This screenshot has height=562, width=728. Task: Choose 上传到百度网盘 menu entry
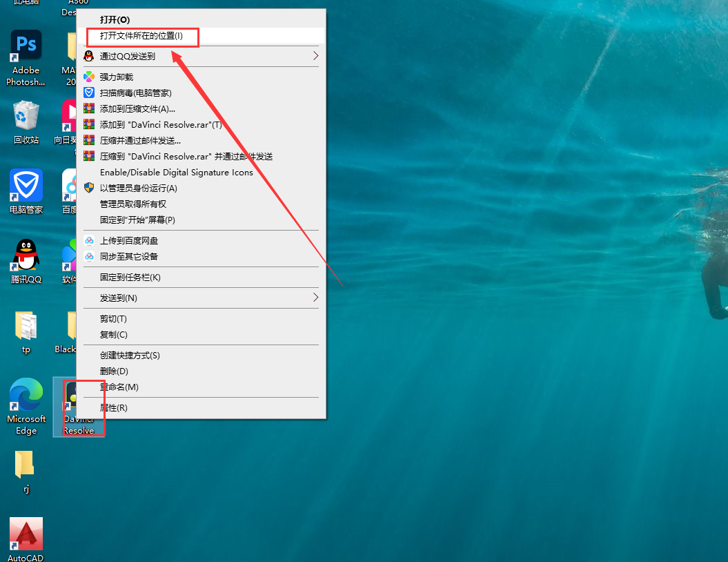pyautogui.click(x=201, y=240)
